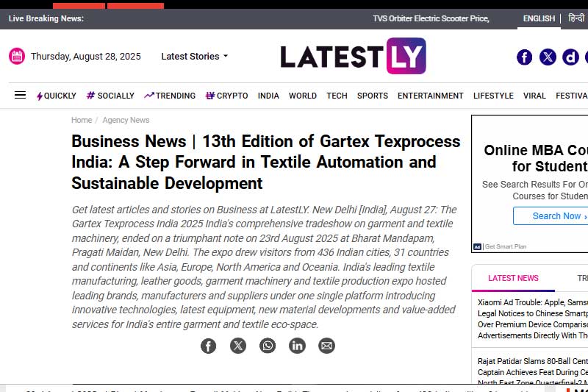Share article on LinkedIn

(x=297, y=346)
